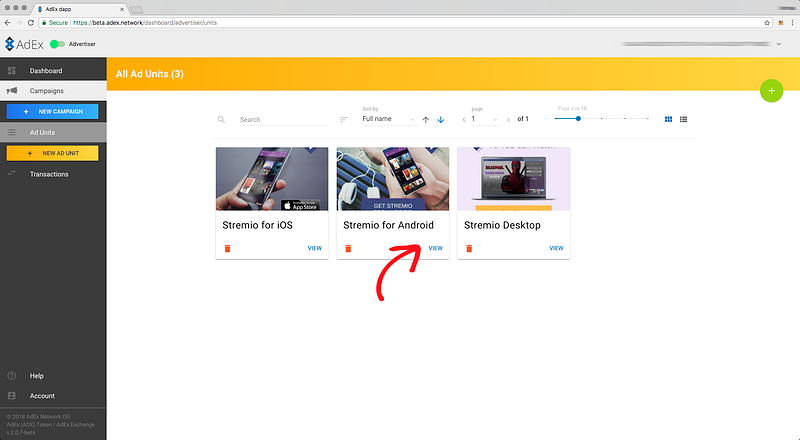Viewport: 800px width, 440px height.
Task: Open the Sort by Full name dropdown
Action: click(x=389, y=119)
